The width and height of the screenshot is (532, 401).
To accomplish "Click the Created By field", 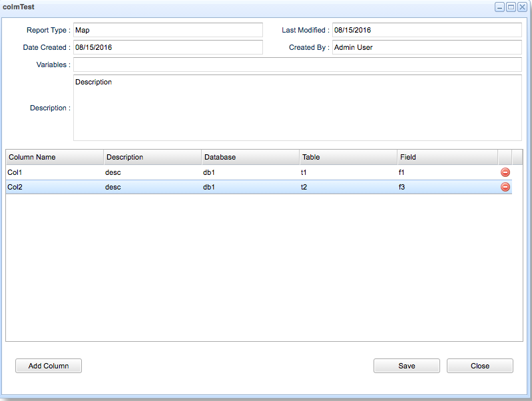I will pyautogui.click(x=426, y=47).
